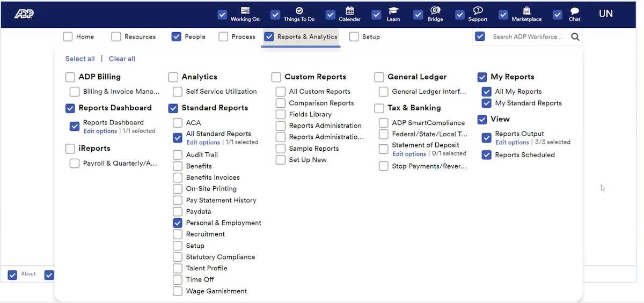Open the Working On icon
This screenshot has height=303, width=644.
[x=245, y=11]
